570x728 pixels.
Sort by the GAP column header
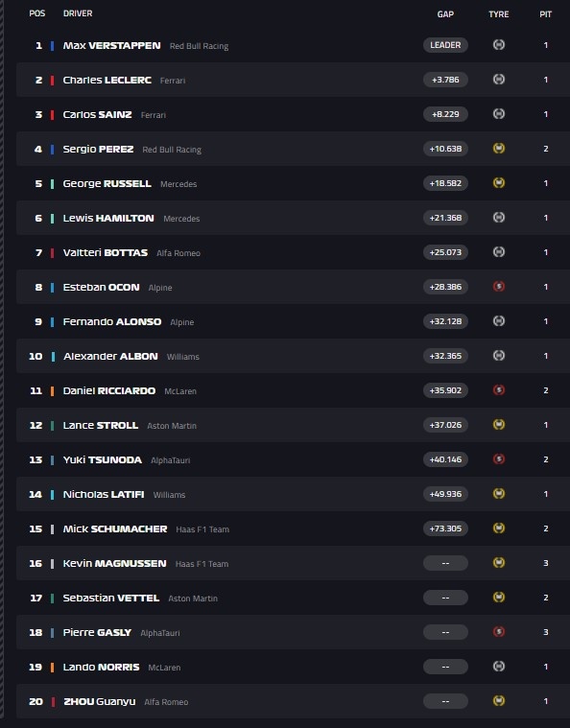445,14
